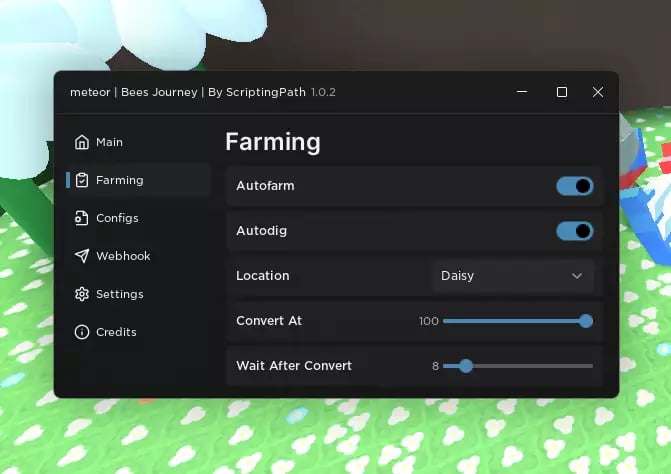Close the meteor script window
This screenshot has height=474, width=671.
tap(598, 92)
